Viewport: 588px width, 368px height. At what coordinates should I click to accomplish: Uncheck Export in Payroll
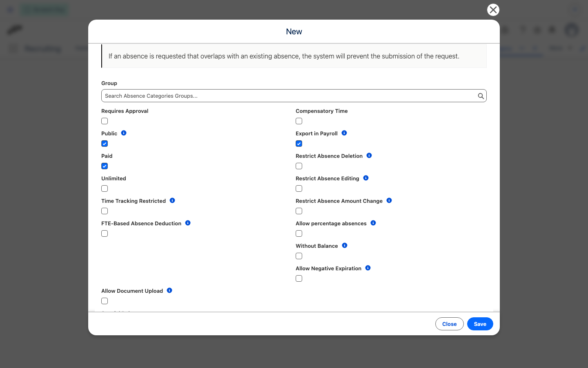tap(299, 144)
